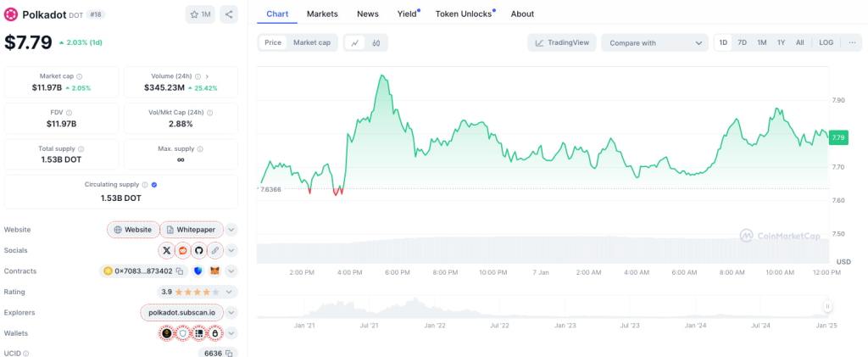The height and width of the screenshot is (357, 868).
Task: Expand the Wallets row chevron
Action: point(231,333)
